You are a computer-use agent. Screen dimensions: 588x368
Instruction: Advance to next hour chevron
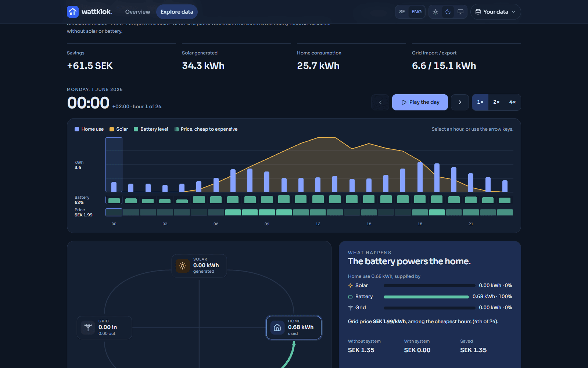point(460,102)
